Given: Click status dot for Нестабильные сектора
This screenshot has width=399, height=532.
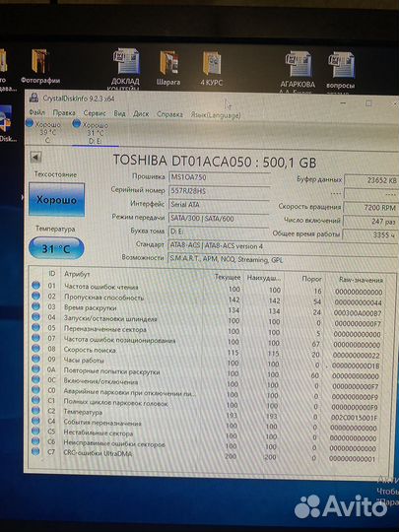Looking at the screenshot, I should tap(35, 431).
